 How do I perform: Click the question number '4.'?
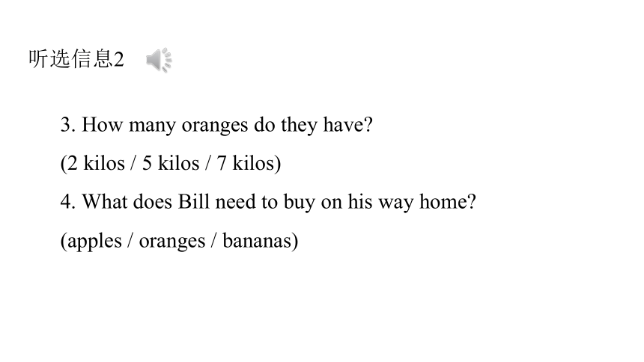[x=67, y=203]
